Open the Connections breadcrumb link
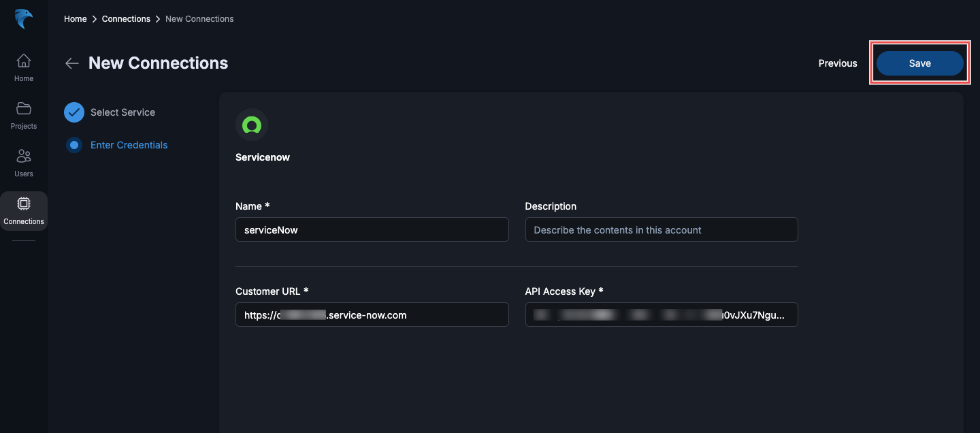 click(x=126, y=18)
